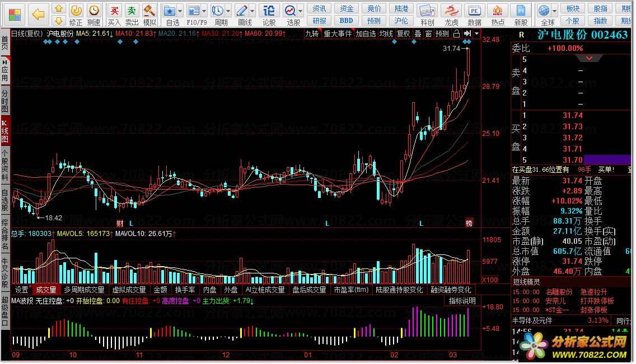Open 安泰儿 in 短线精灵 list
This screenshot has width=636, height=364.
point(555,301)
